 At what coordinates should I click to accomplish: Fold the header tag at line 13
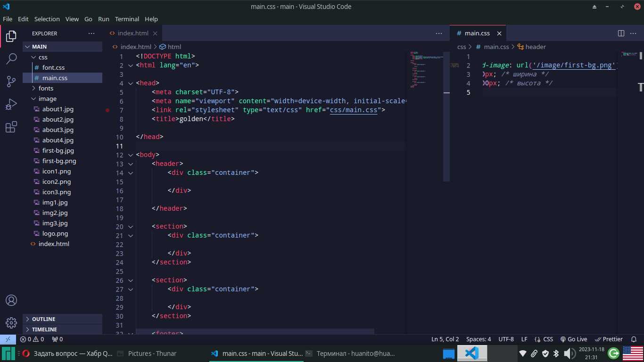[x=131, y=164]
